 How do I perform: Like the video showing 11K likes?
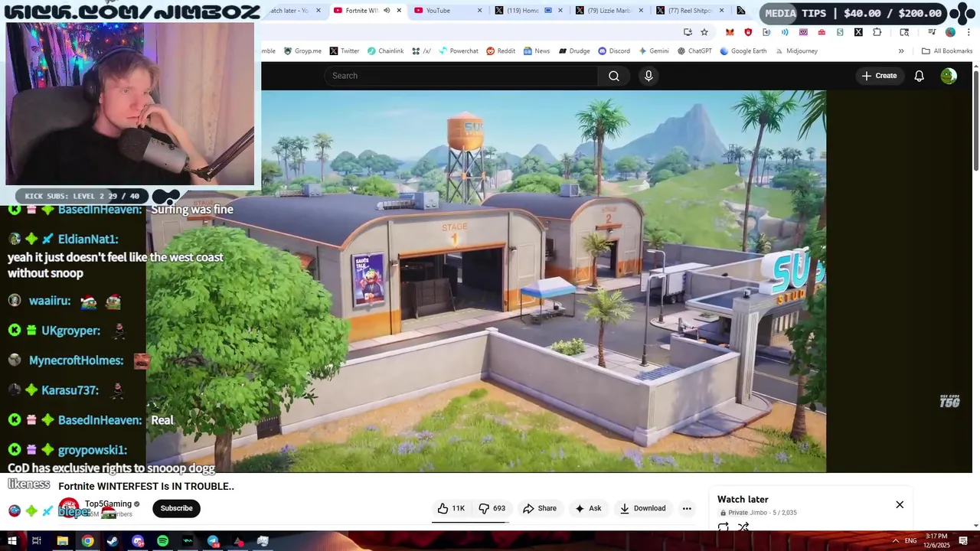tap(451, 508)
